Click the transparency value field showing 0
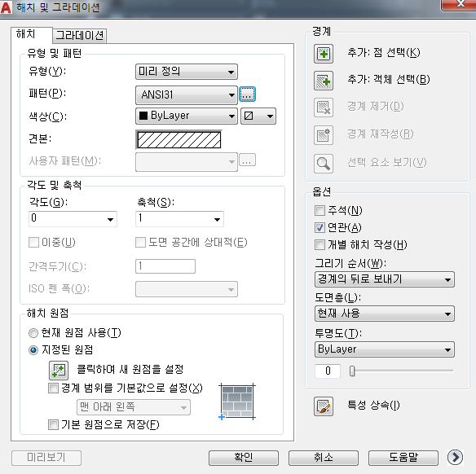Screen dimensions: 476x474 tap(328, 371)
